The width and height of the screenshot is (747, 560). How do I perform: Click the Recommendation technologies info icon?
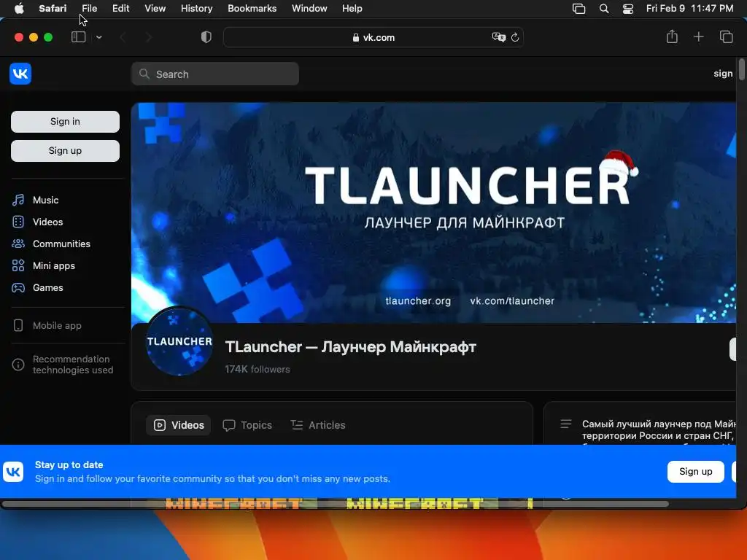click(x=18, y=365)
